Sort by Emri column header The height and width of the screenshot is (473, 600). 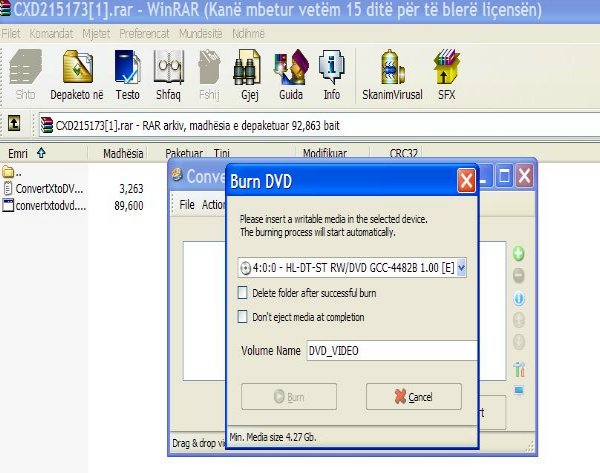44,153
